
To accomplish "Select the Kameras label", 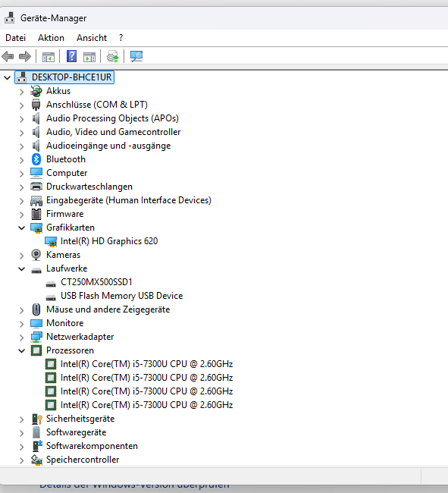I will [x=63, y=255].
